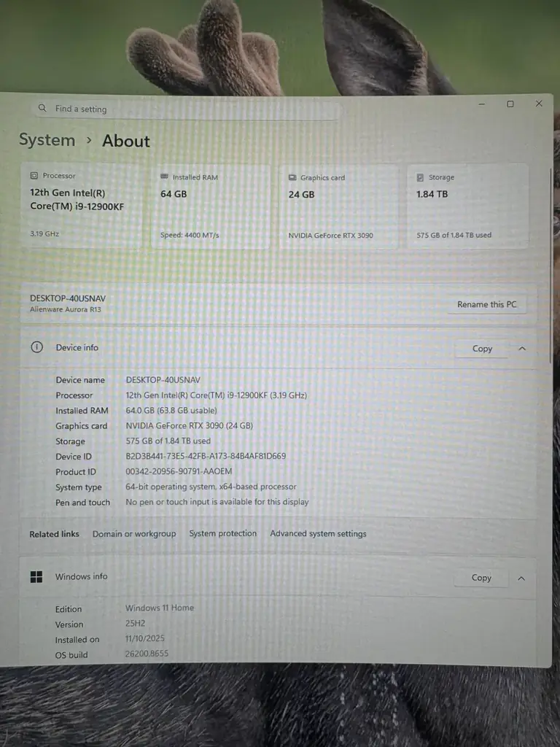
Task: Click the Device info header label
Action: click(77, 347)
